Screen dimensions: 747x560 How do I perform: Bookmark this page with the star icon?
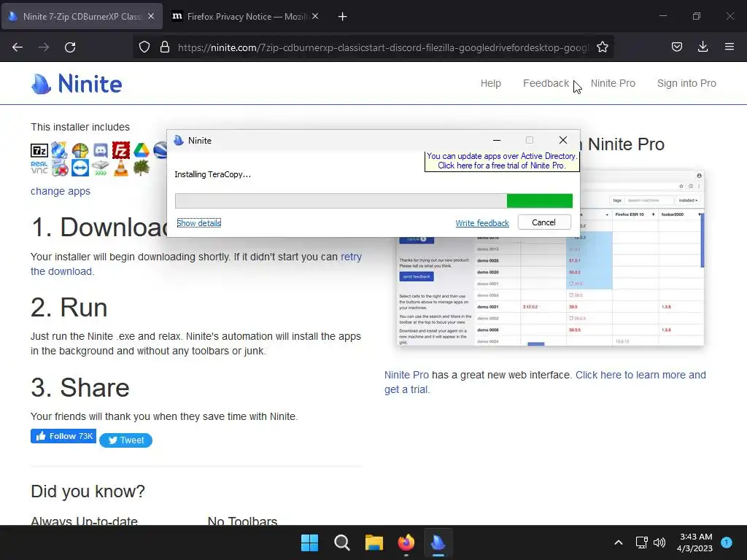[x=603, y=47]
